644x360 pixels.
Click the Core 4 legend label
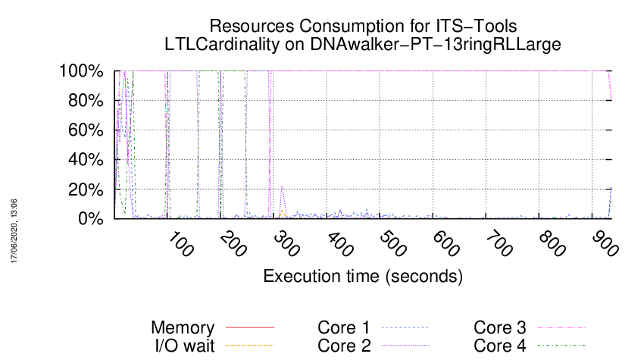pyautogui.click(x=500, y=346)
